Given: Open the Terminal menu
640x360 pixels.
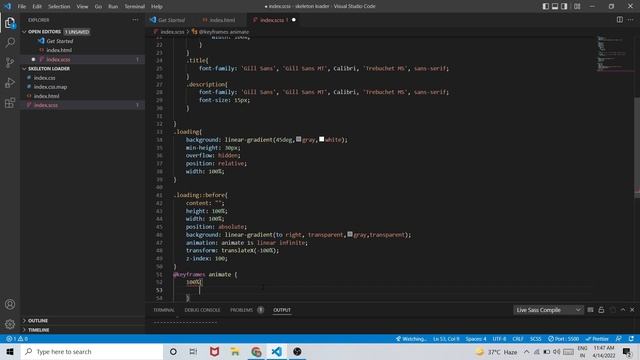Looking at the screenshot, I should (x=135, y=6).
